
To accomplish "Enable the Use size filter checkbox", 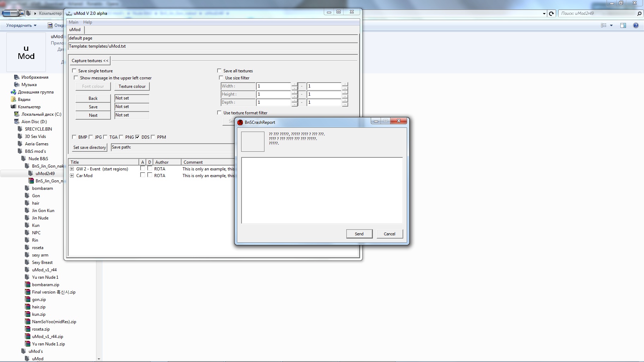I will [x=221, y=78].
